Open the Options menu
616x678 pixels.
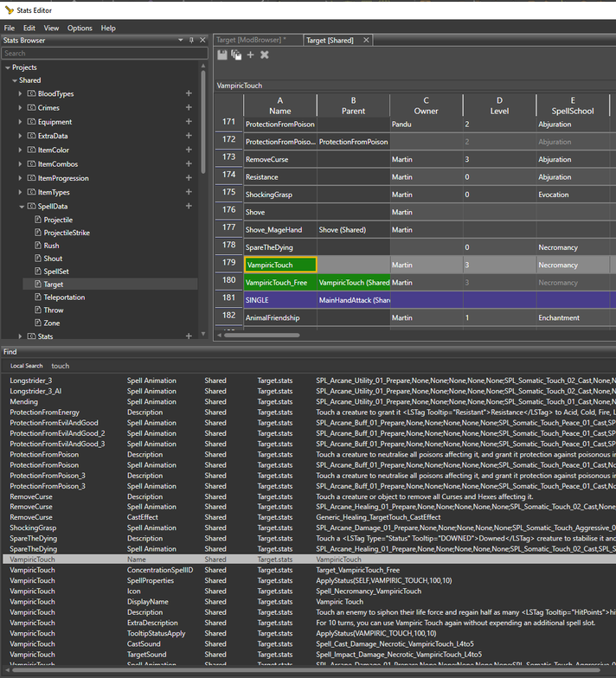pos(80,28)
